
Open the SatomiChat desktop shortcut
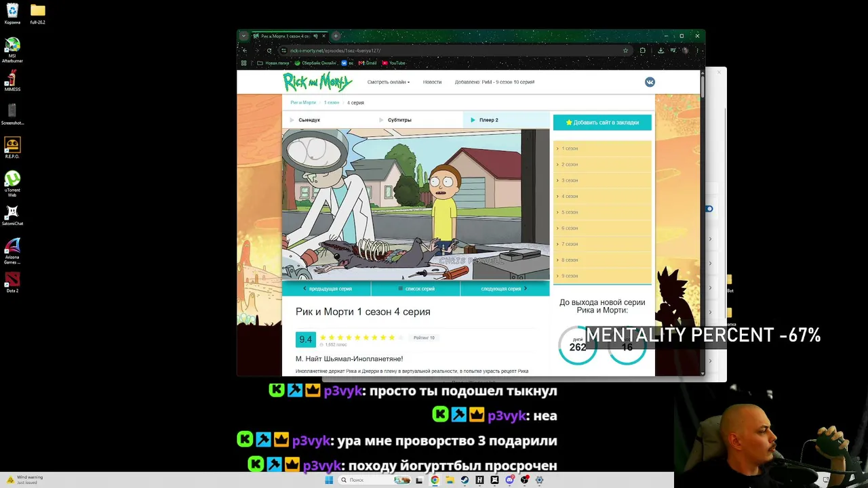point(12,216)
